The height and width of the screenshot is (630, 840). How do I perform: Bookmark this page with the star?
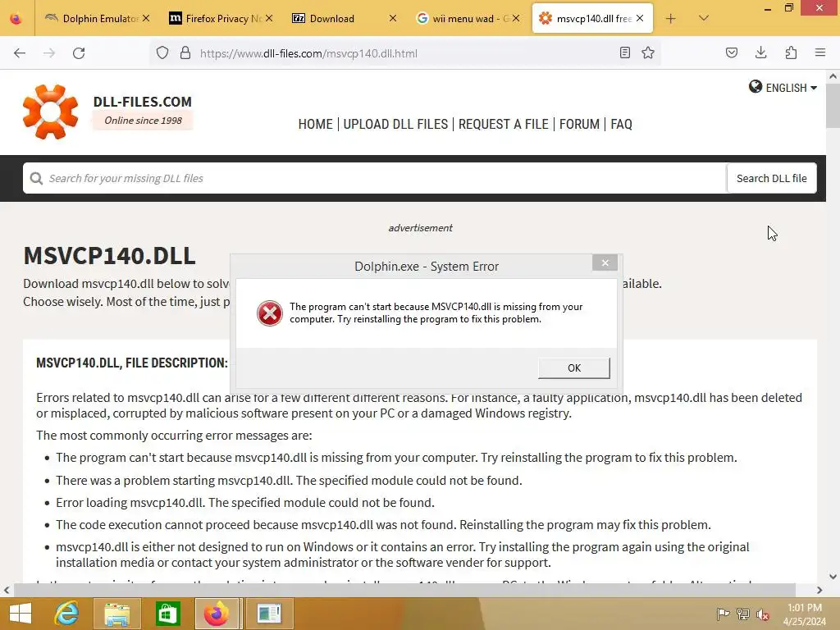[648, 52]
